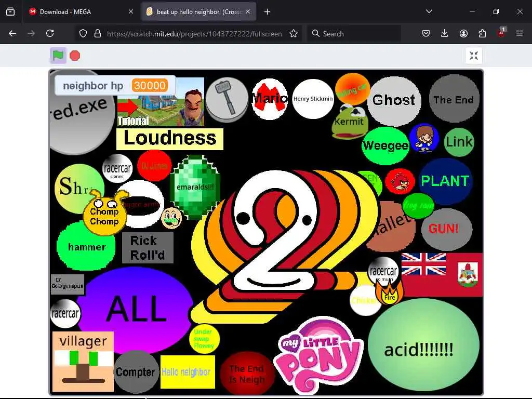Viewport: 532px width, 399px height.
Task: Click the neighbor hp value 30000
Action: click(150, 86)
